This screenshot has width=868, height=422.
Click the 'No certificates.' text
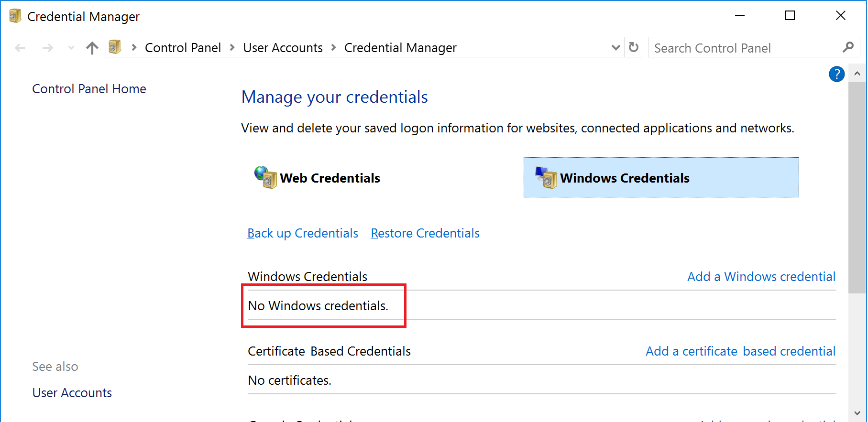coord(289,380)
